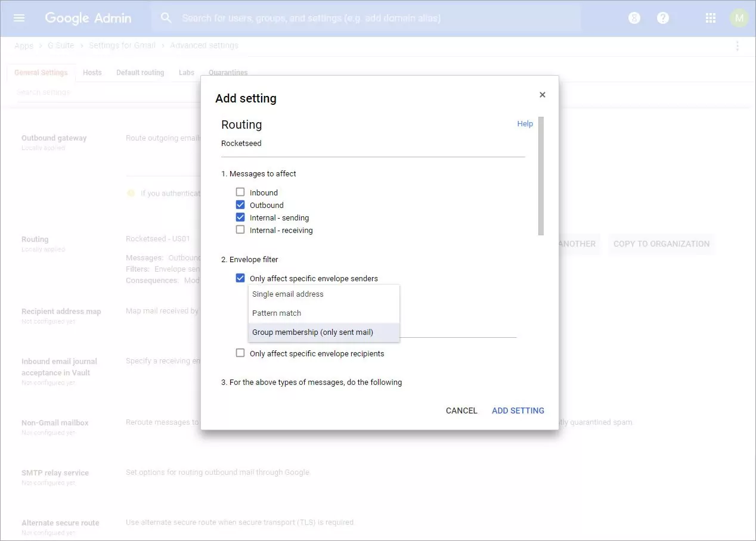756x541 pixels.
Task: Select Single email address option
Action: click(324, 294)
